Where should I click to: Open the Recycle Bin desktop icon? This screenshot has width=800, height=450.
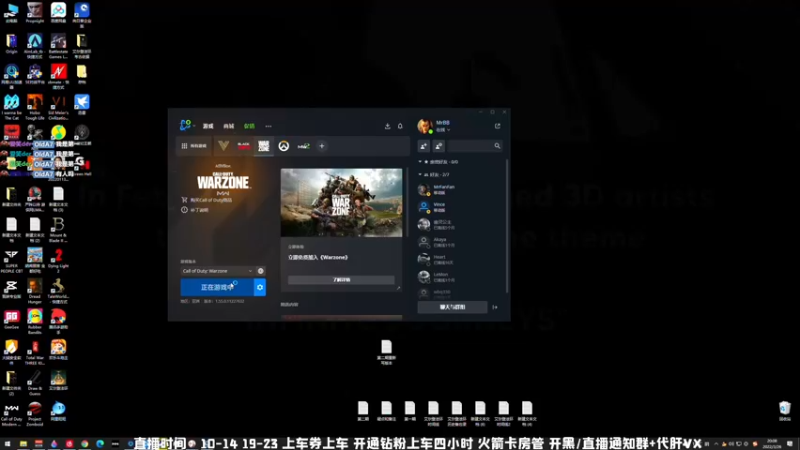pos(785,411)
